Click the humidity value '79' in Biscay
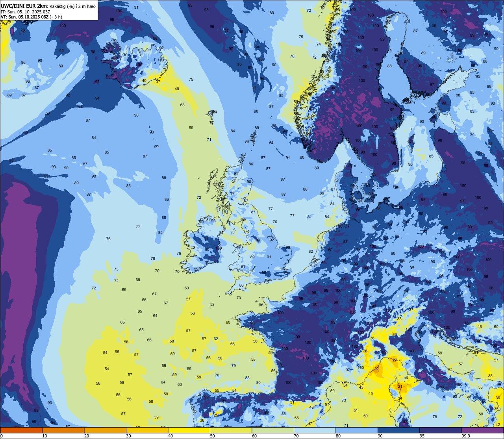 pyautogui.click(x=233, y=366)
